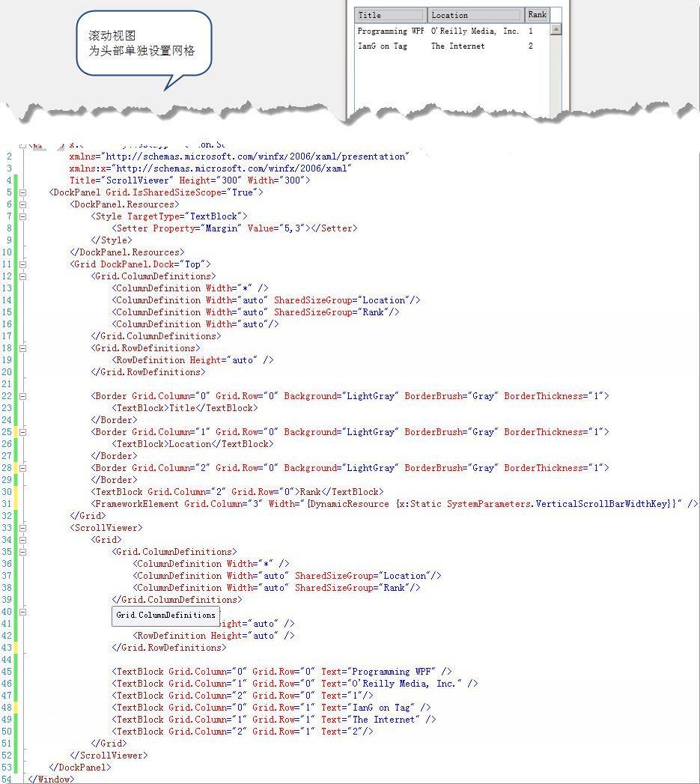The height and width of the screenshot is (784, 700).
Task: Click Title="ScrollViewer" attribute on line 4
Action: pos(121,180)
